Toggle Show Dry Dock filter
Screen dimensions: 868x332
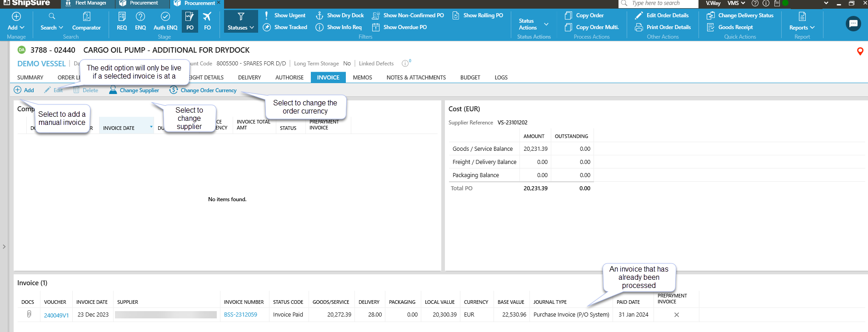(x=340, y=15)
